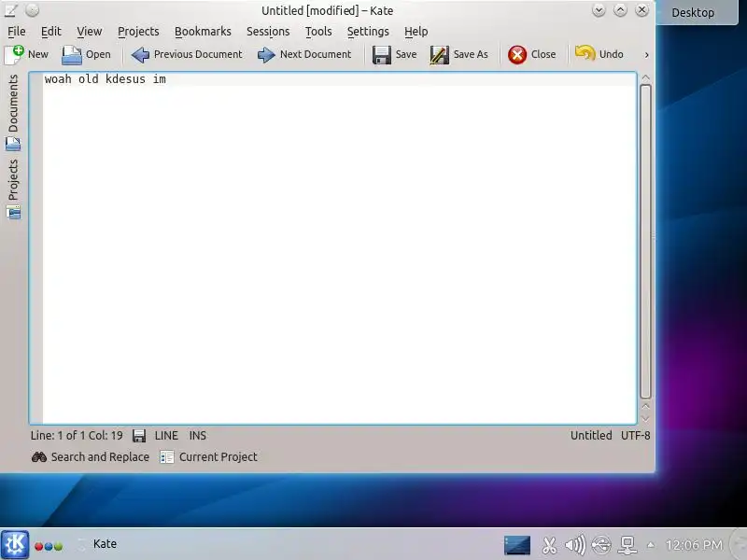This screenshot has width=747, height=560.
Task: Open Search and Replace panel
Action: [90, 457]
